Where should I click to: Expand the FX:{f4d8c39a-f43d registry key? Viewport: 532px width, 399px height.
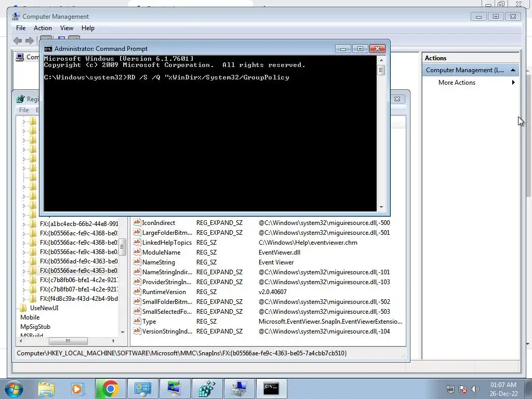24,299
